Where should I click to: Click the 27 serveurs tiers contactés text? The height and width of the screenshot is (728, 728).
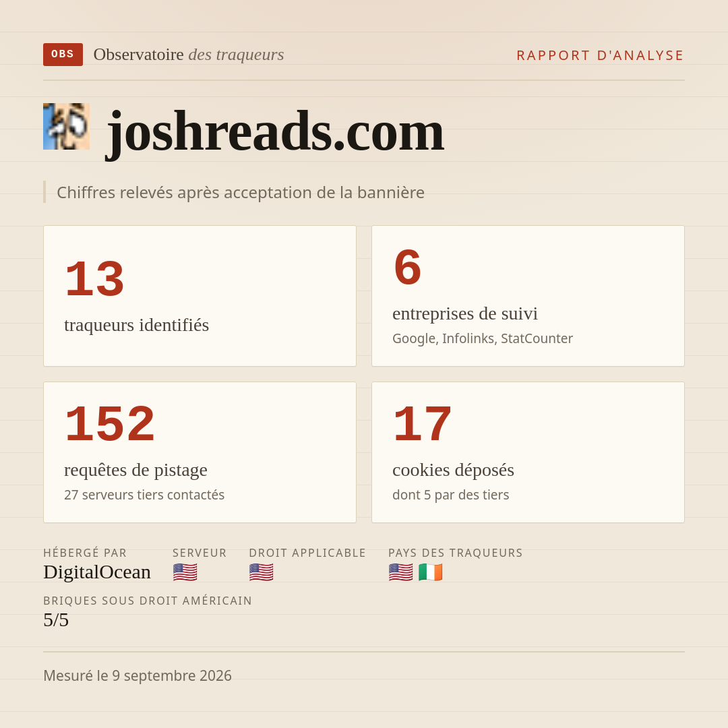point(144,495)
